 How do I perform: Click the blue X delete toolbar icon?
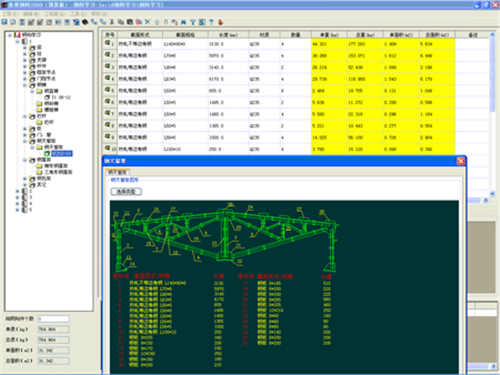[148, 22]
